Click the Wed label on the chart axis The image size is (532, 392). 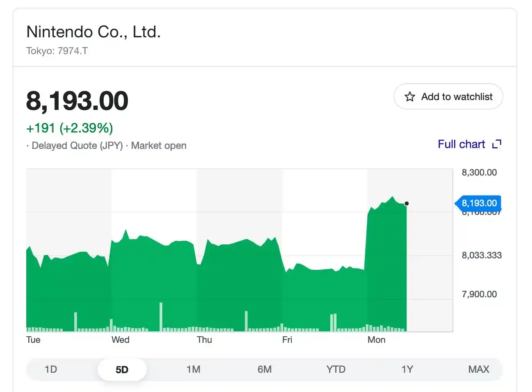click(x=120, y=340)
